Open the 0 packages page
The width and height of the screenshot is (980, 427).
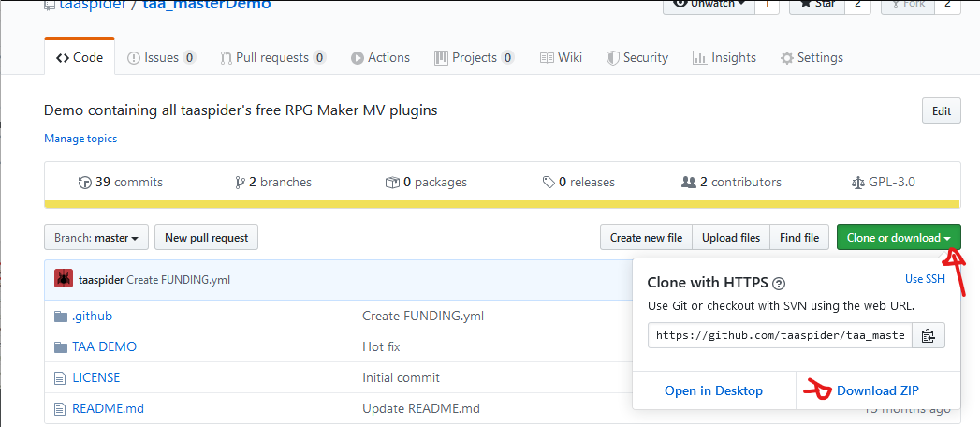pyautogui.click(x=426, y=182)
